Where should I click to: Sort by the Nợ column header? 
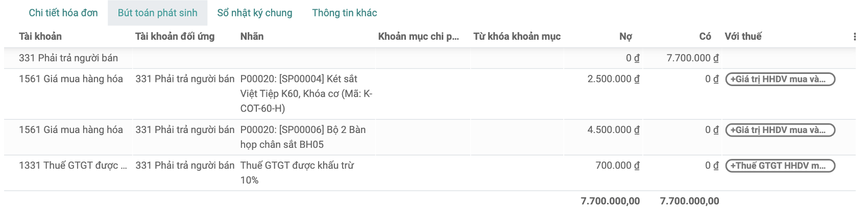[x=625, y=36]
